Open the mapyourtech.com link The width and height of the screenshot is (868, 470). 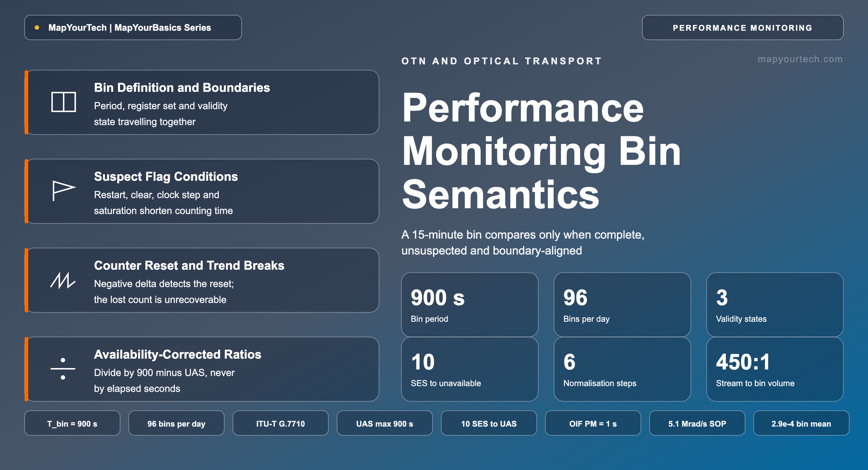pyautogui.click(x=800, y=59)
